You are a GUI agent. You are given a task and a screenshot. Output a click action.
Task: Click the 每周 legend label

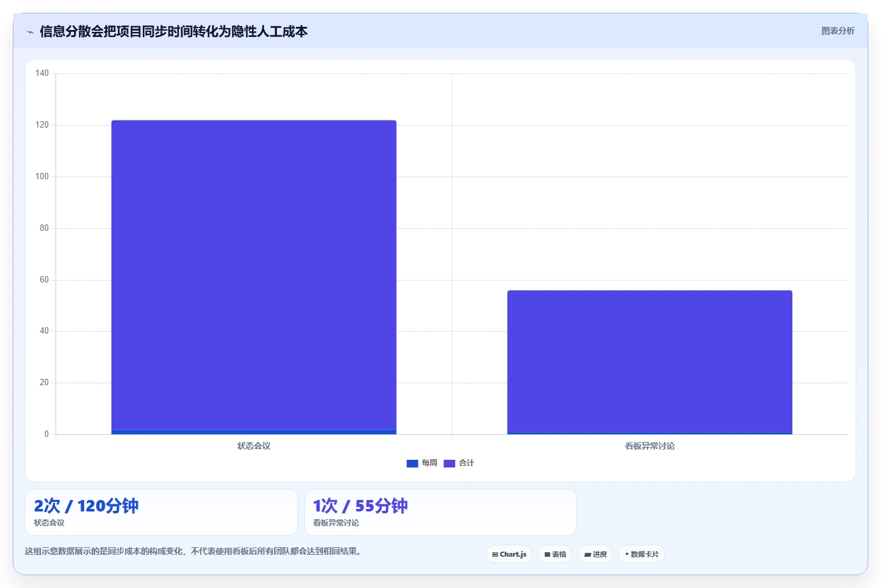(x=429, y=463)
